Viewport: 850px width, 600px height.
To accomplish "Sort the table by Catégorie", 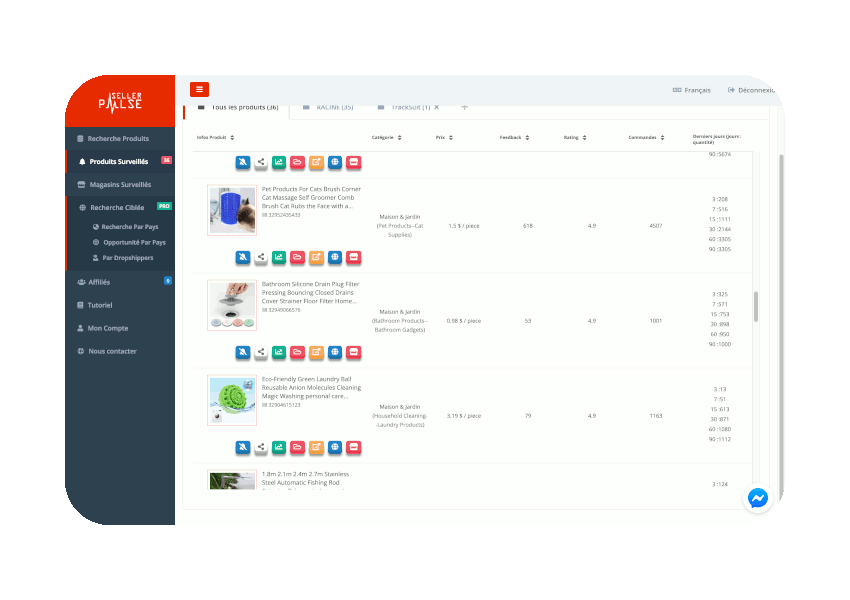I will [x=387, y=138].
